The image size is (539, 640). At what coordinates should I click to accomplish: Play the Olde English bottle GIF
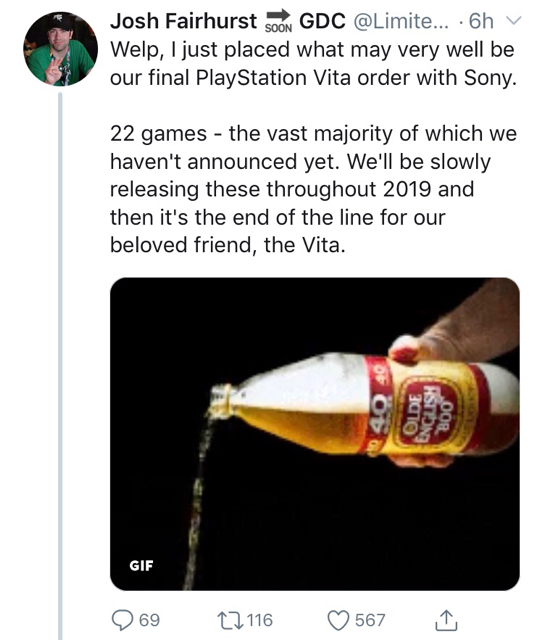pos(315,434)
